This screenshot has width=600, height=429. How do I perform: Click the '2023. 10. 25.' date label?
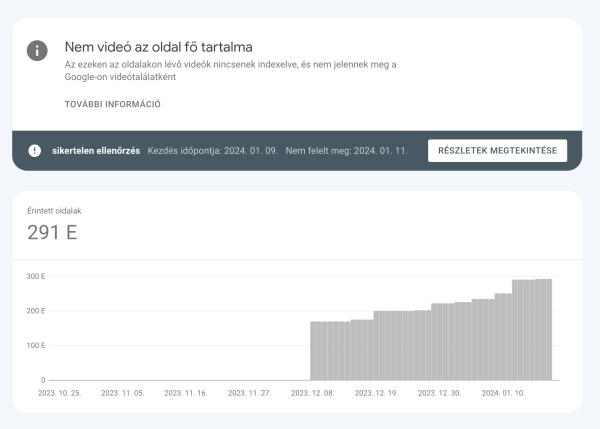click(60, 393)
